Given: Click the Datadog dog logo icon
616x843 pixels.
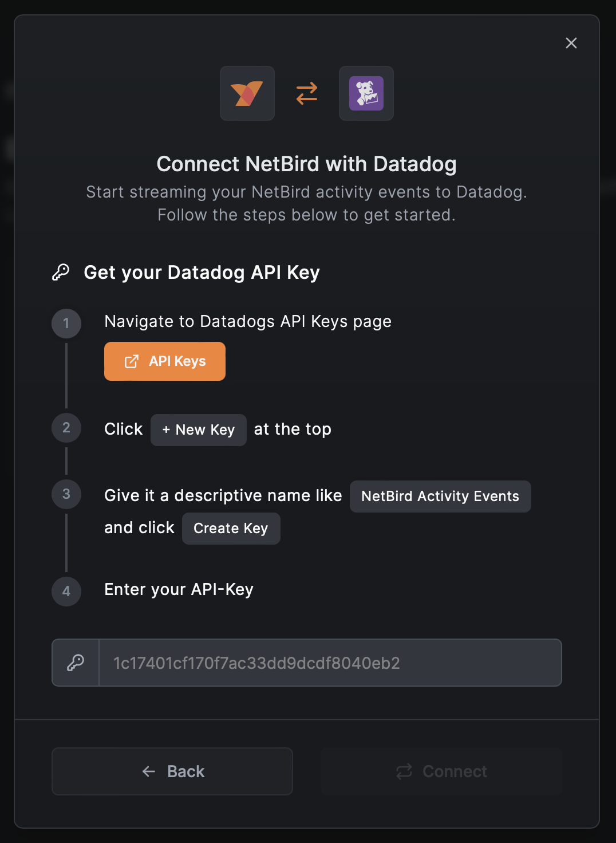Looking at the screenshot, I should pyautogui.click(x=366, y=93).
